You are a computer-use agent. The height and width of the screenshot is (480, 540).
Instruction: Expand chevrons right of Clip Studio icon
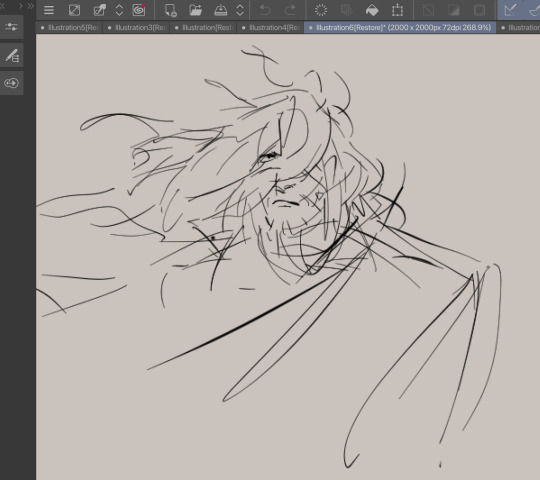(119, 10)
